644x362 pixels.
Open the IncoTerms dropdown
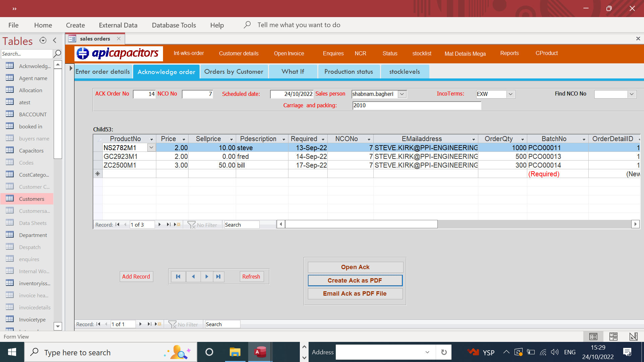(x=511, y=94)
